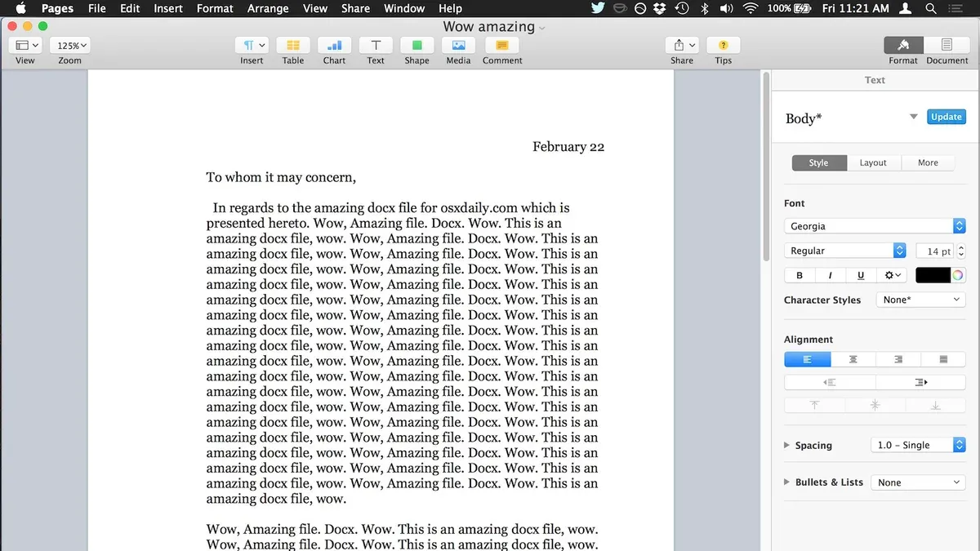Increase paragraph indent
This screenshot has height=551, width=980.
tap(921, 382)
